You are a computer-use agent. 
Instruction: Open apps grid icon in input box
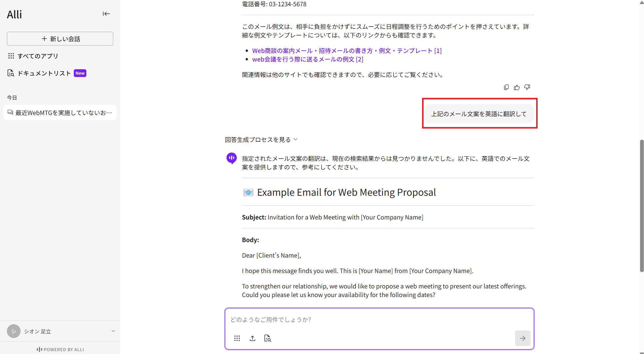[x=237, y=338]
